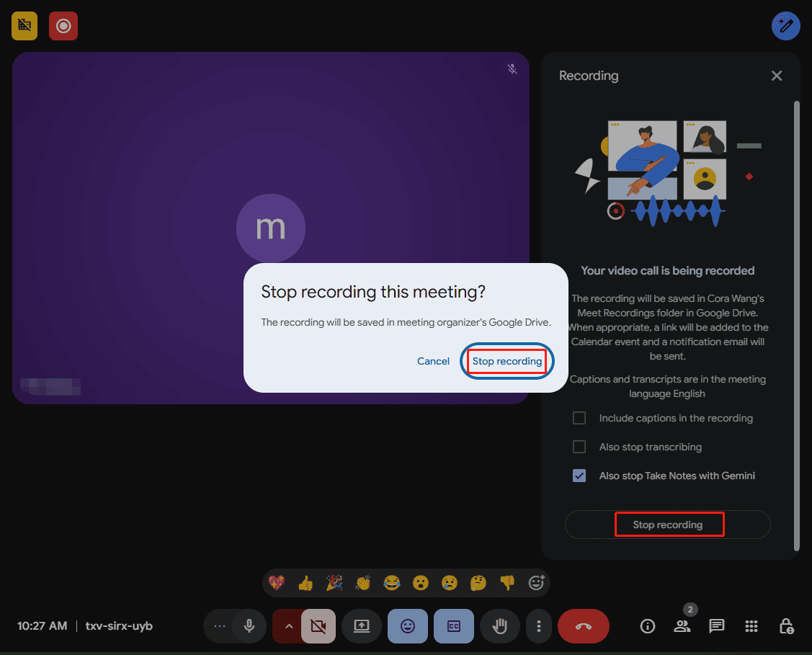Image resolution: width=812 pixels, height=655 pixels.
Task: End the call
Action: [x=584, y=626]
